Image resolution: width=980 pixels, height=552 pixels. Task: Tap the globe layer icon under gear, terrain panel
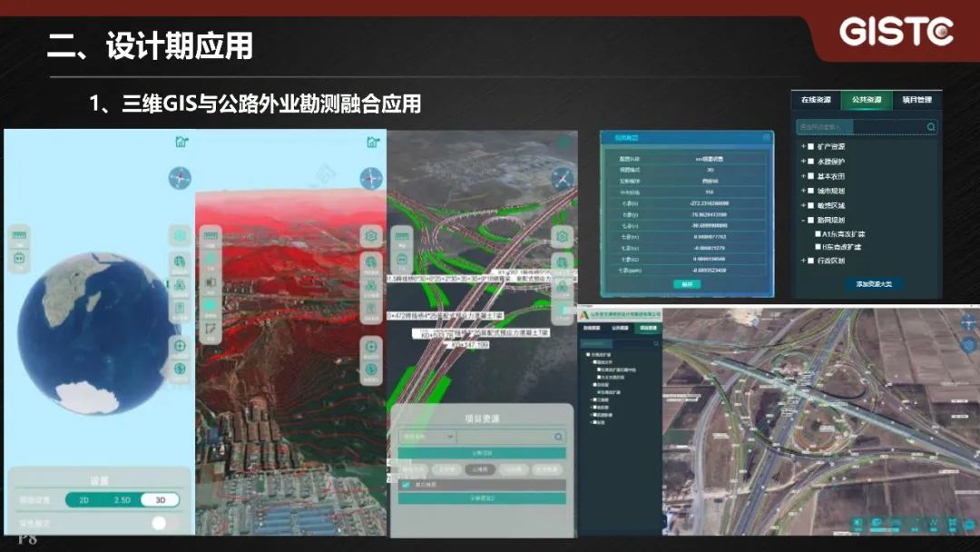371,261
